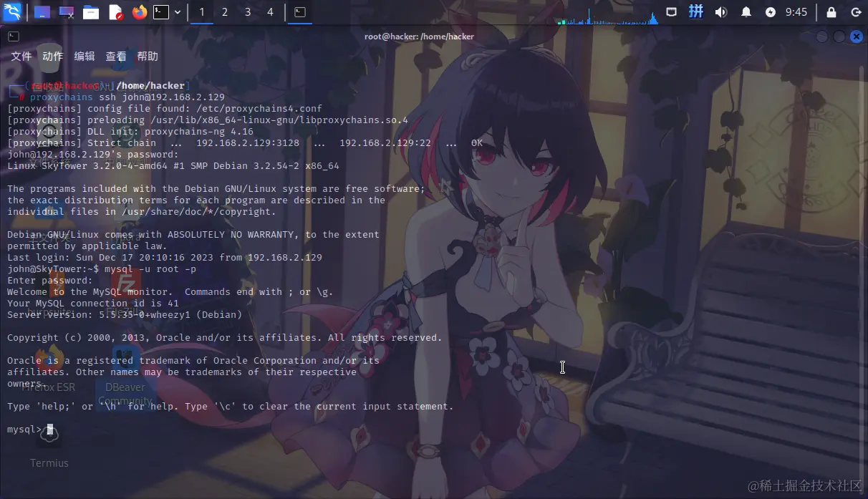This screenshot has height=499, width=868.
Task: Open terminal emulator launcher in panel
Action: [x=161, y=12]
